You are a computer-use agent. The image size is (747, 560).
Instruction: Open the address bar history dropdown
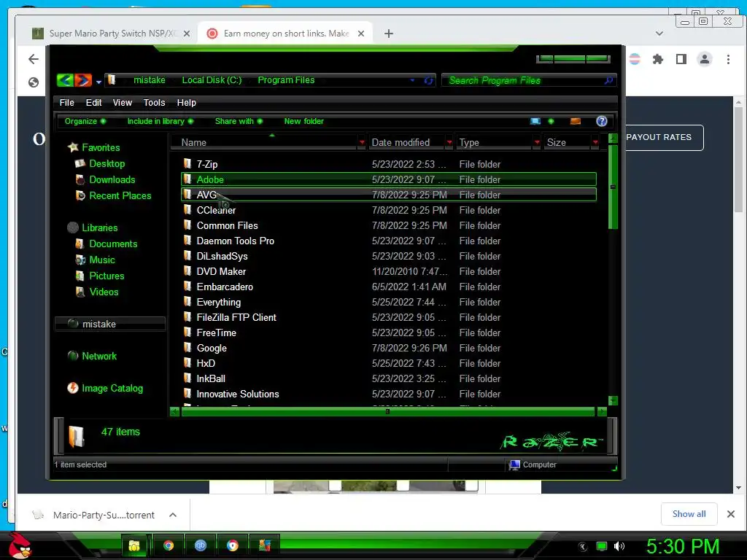[x=413, y=80]
